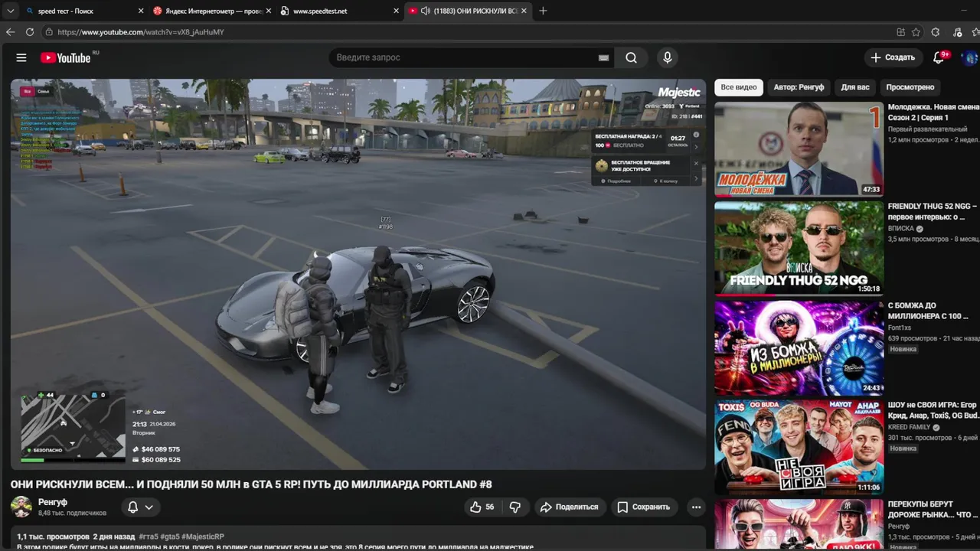Select the 'Просмотрено' filter chip
Image resolution: width=980 pixels, height=551 pixels.
tap(910, 87)
